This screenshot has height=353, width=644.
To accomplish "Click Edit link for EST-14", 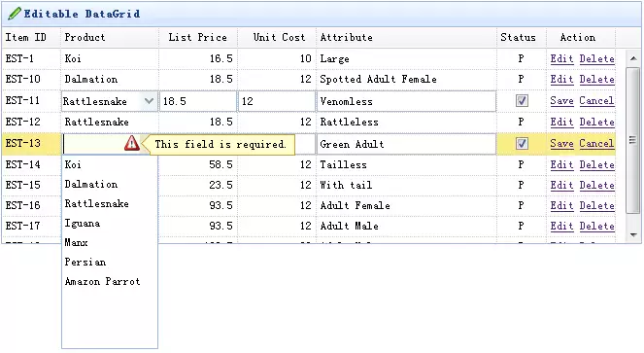I will pos(561,165).
